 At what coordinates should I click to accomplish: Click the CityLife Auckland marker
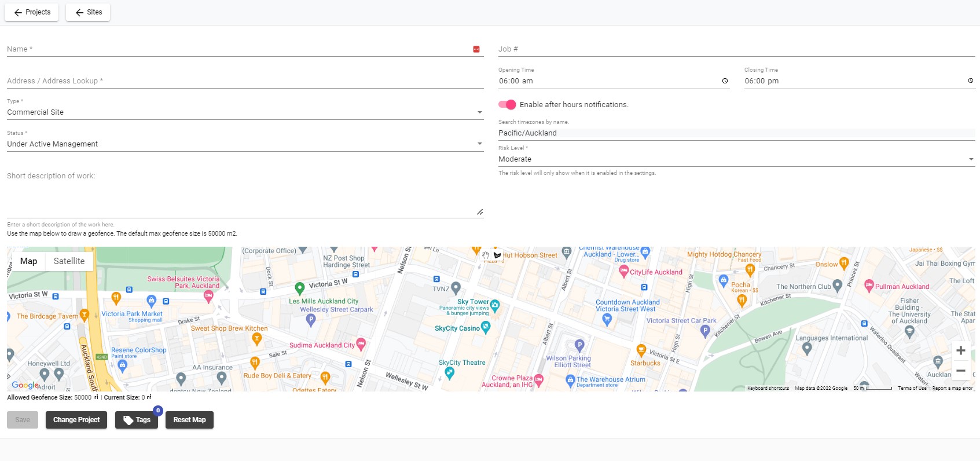click(x=623, y=272)
